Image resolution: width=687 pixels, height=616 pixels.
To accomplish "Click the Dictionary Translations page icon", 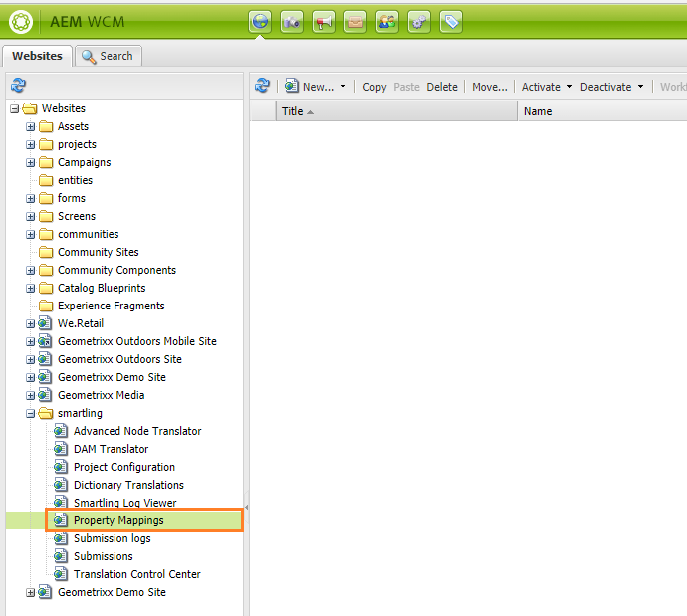I will pyautogui.click(x=61, y=485).
